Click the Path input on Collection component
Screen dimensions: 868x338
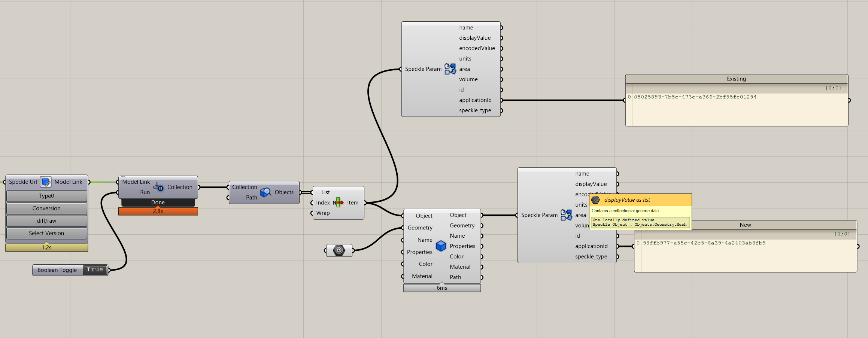point(252,197)
